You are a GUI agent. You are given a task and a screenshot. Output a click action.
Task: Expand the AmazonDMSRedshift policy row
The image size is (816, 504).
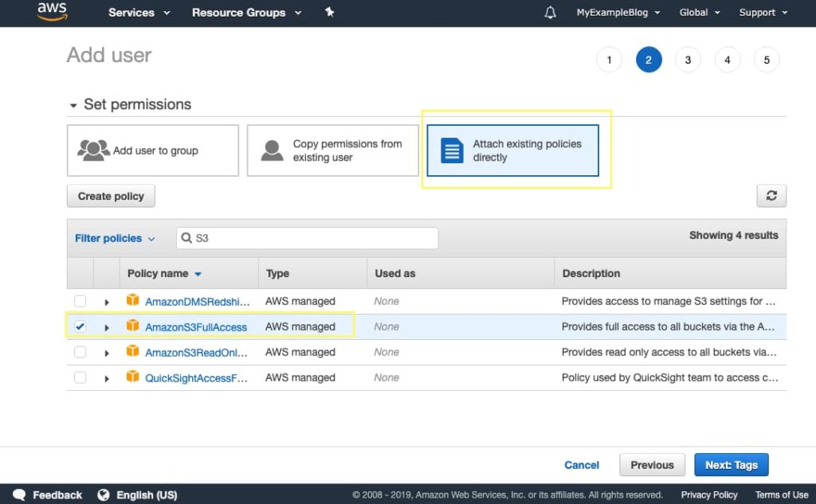tap(107, 301)
